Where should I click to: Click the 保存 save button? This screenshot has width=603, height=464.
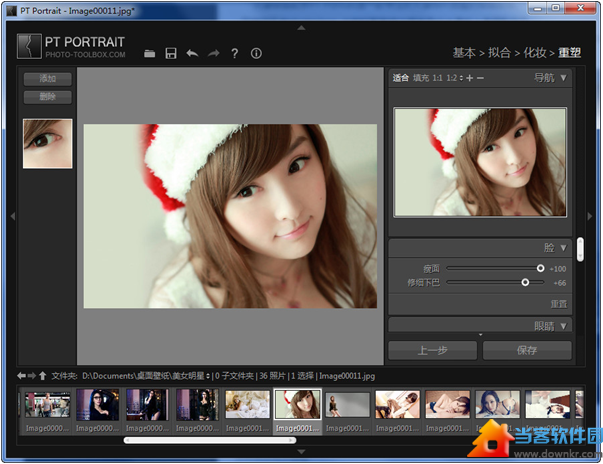(x=527, y=351)
